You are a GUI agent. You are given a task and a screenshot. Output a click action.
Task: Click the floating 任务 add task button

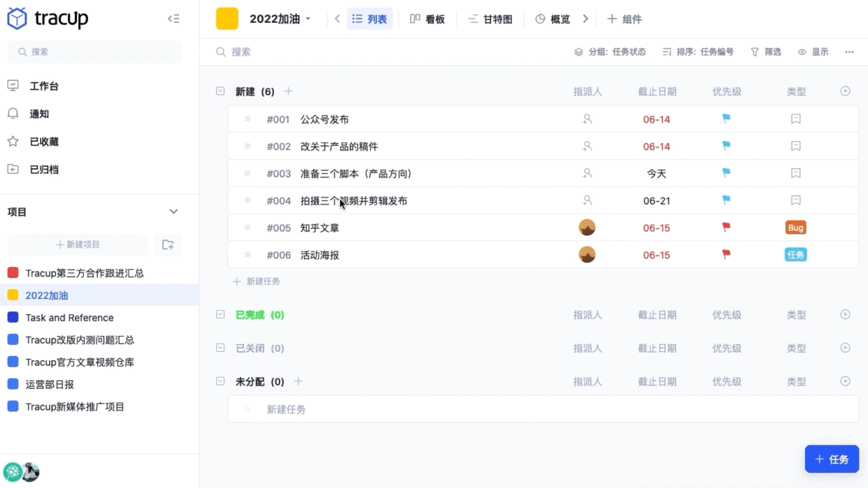[832, 459]
